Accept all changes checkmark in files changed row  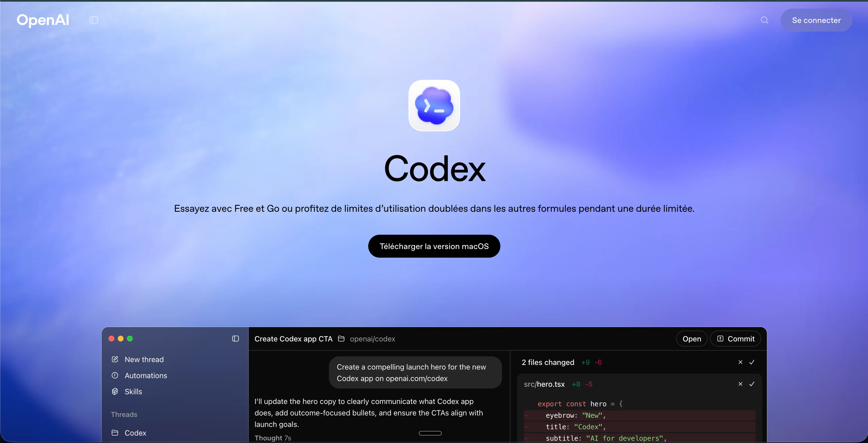[752, 362]
